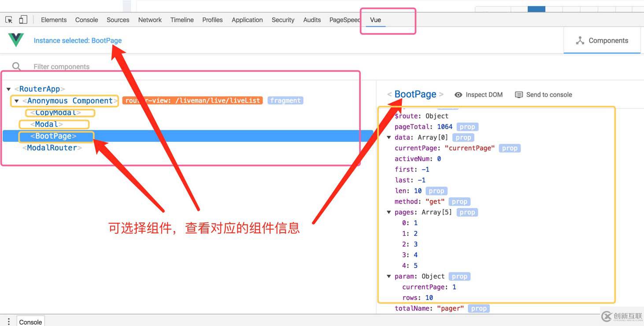644x326 pixels.
Task: Collapse the param Object property
Action: pyautogui.click(x=389, y=277)
